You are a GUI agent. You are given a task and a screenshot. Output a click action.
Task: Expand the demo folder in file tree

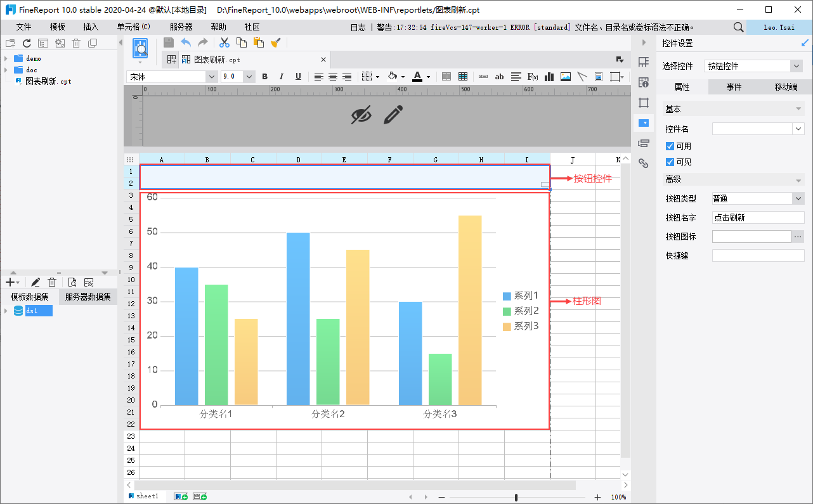coord(6,58)
